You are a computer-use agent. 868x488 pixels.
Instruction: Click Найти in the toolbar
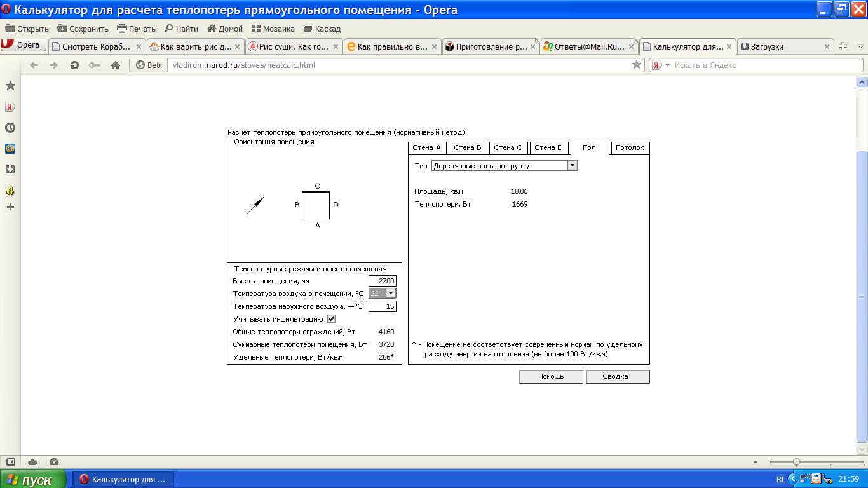pyautogui.click(x=181, y=29)
